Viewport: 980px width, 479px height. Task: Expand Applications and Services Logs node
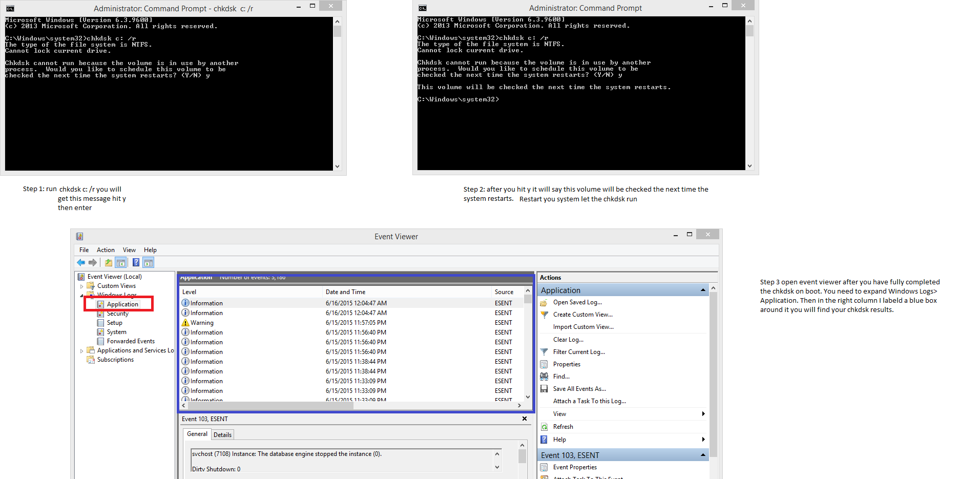(82, 351)
